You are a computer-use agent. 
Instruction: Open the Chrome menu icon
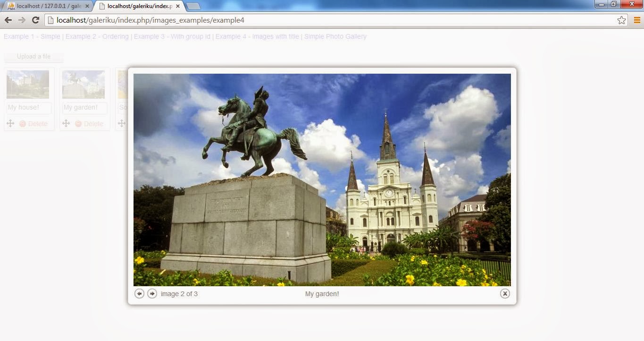[637, 20]
